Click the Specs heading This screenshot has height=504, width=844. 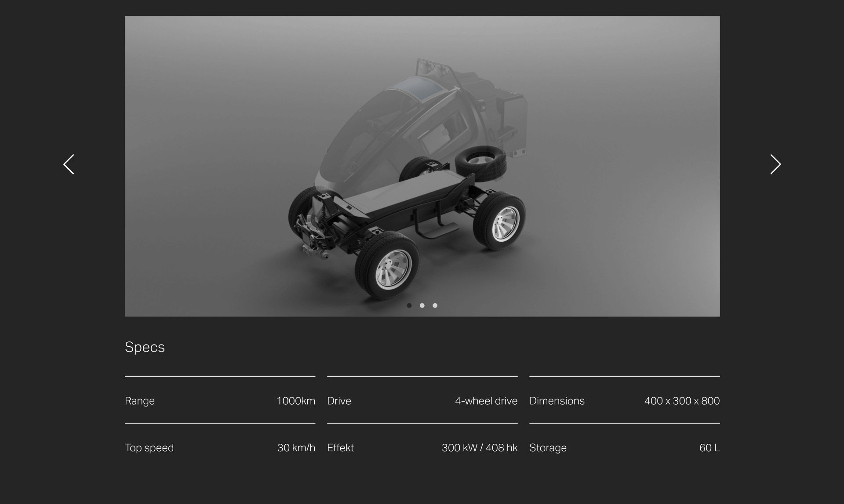145,347
